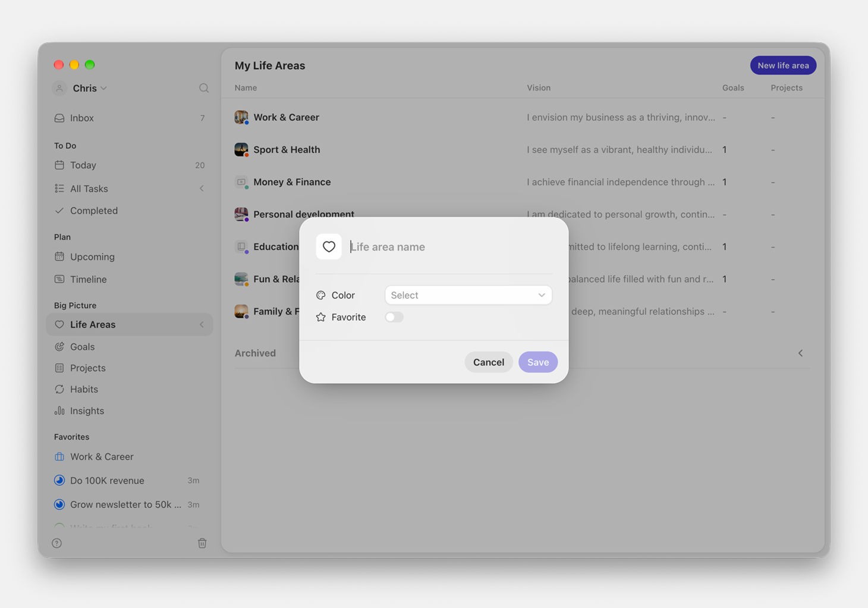Click the Goals column header
The height and width of the screenshot is (608, 868).
point(733,87)
